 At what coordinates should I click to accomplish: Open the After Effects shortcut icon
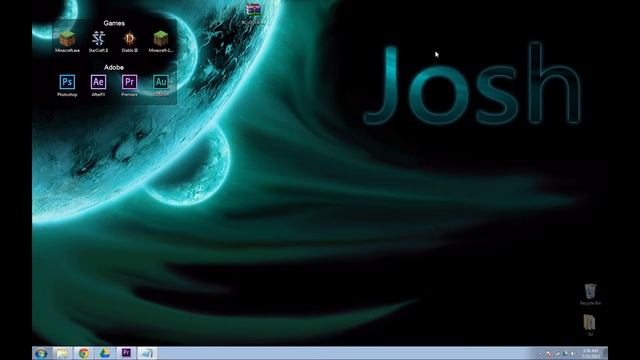tap(98, 85)
